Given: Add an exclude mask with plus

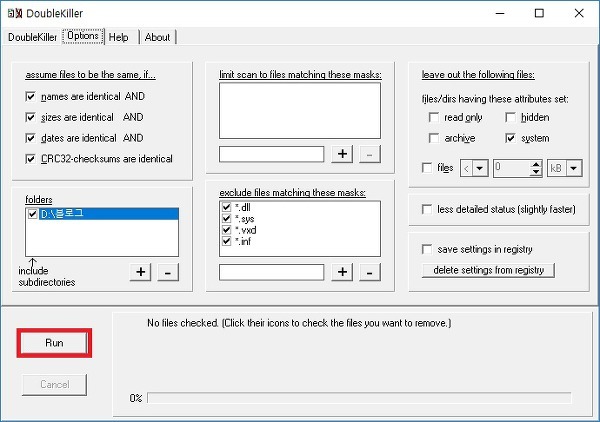Looking at the screenshot, I should click(342, 272).
